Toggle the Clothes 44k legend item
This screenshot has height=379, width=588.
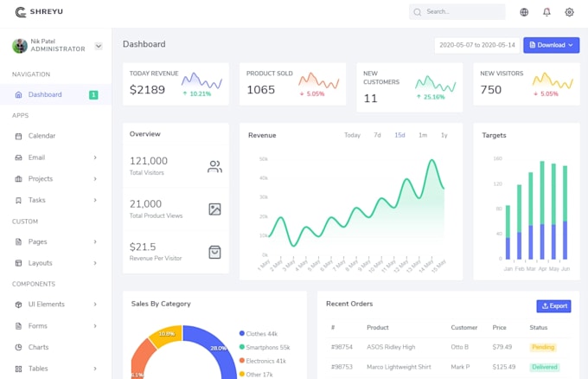pyautogui.click(x=259, y=334)
